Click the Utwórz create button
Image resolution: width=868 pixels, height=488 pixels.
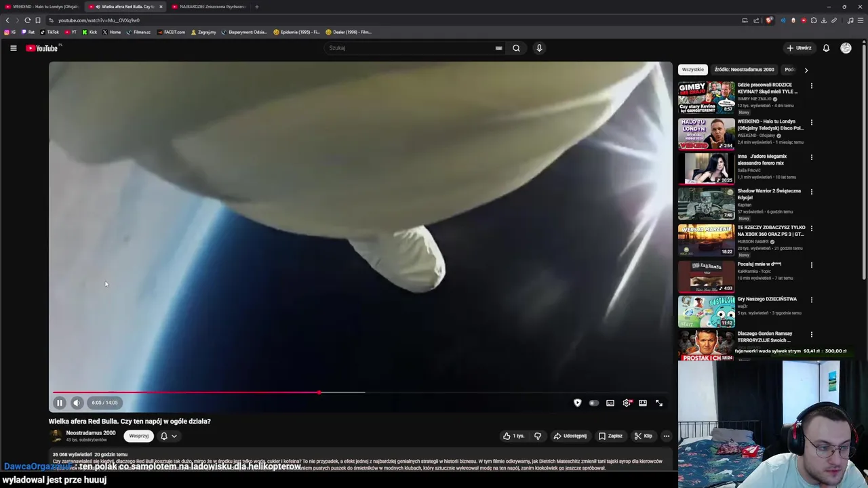tap(799, 48)
